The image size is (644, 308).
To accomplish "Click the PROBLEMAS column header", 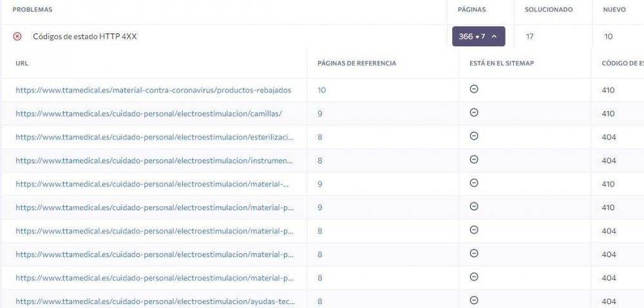I will click(x=32, y=10).
